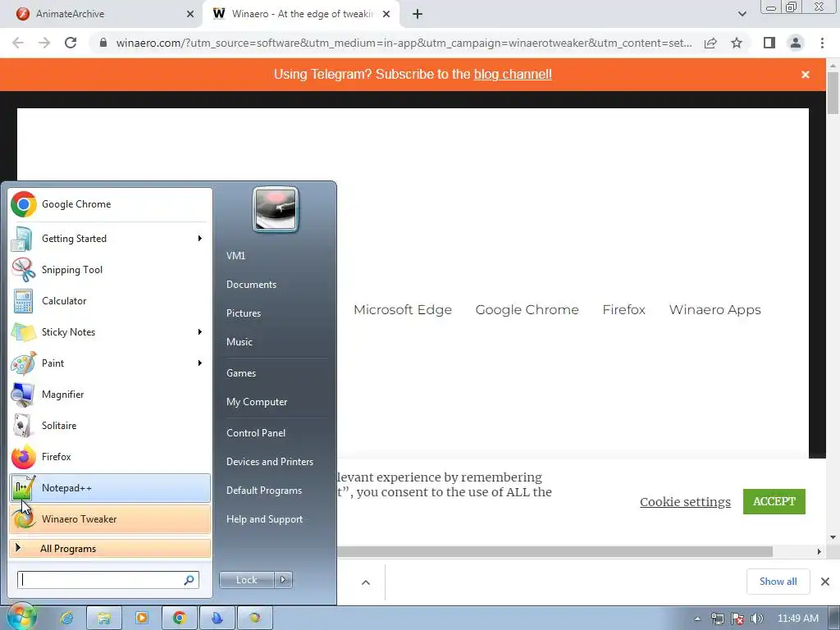Launch Paint from Start menu
The width and height of the screenshot is (840, 630).
tap(110, 363)
